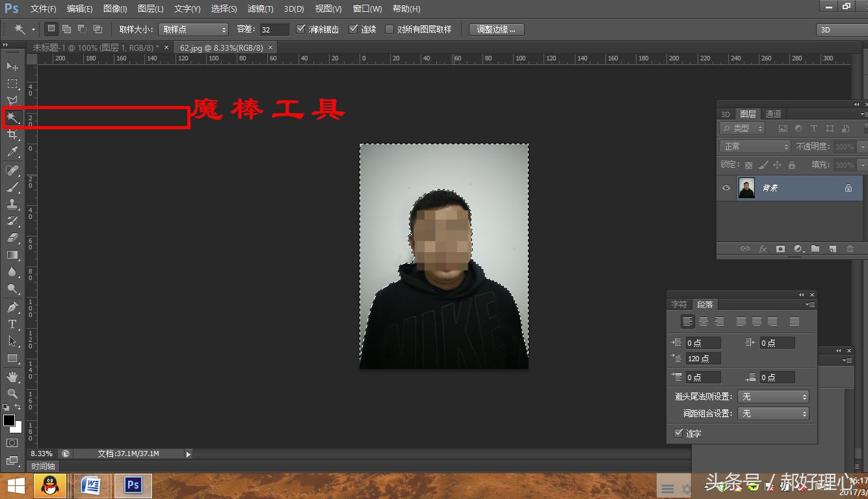The image size is (868, 499).
Task: Toggle visibility of the Background layer
Action: pyautogui.click(x=727, y=186)
